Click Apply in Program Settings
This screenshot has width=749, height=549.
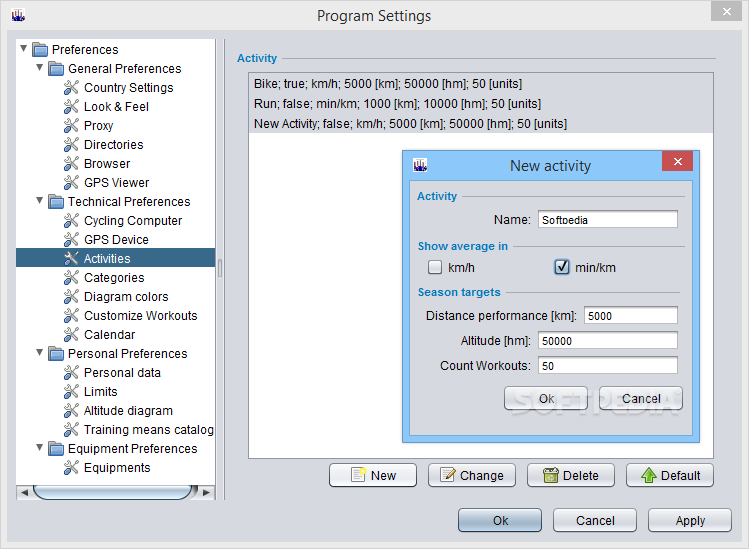690,520
